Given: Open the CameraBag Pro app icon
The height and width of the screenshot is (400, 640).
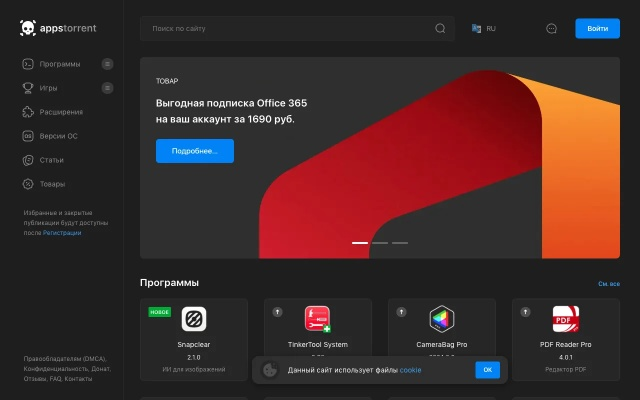Looking at the screenshot, I should point(442,319).
